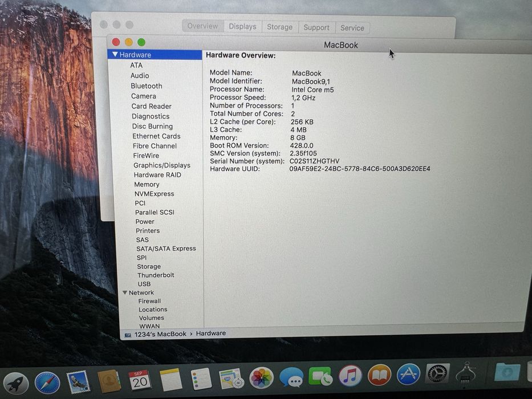532x399 pixels.
Task: Select Power in sidebar
Action: (145, 222)
